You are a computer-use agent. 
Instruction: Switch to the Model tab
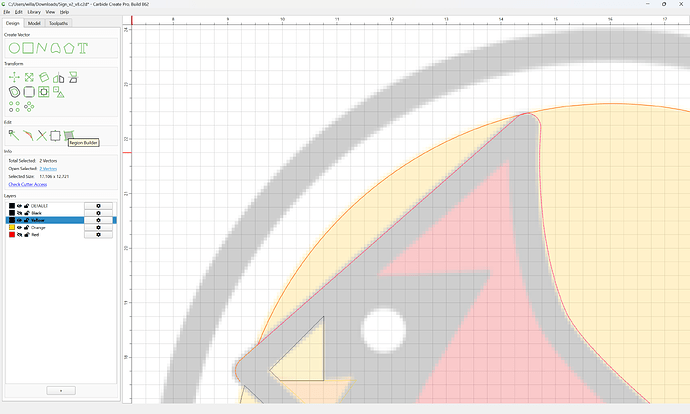point(34,23)
